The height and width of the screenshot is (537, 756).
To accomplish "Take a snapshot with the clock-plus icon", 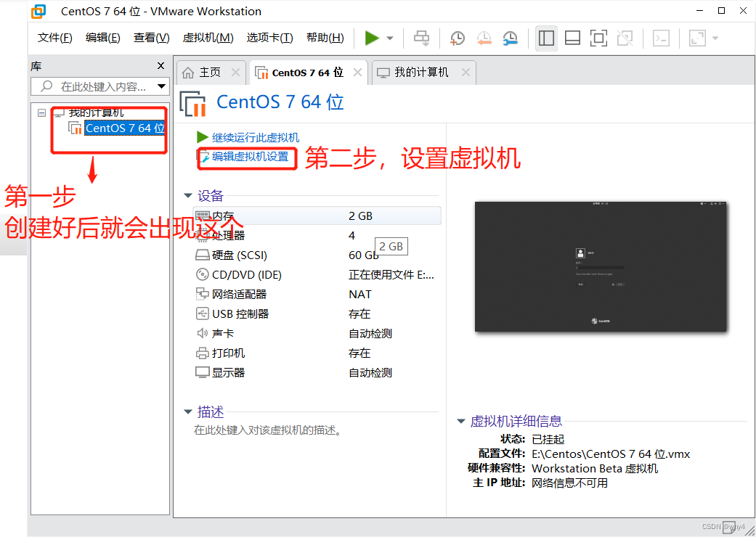I will [x=457, y=38].
